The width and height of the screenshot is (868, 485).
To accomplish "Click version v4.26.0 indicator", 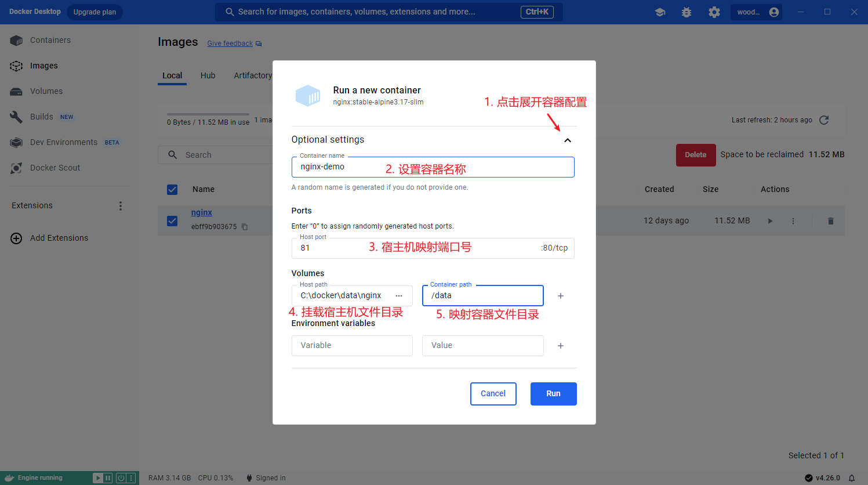I will (822, 478).
